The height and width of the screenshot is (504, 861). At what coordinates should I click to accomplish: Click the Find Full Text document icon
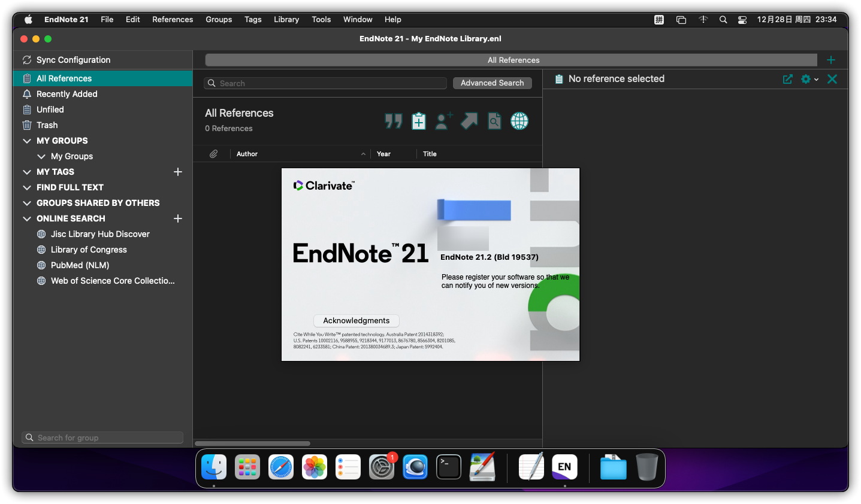(x=494, y=121)
